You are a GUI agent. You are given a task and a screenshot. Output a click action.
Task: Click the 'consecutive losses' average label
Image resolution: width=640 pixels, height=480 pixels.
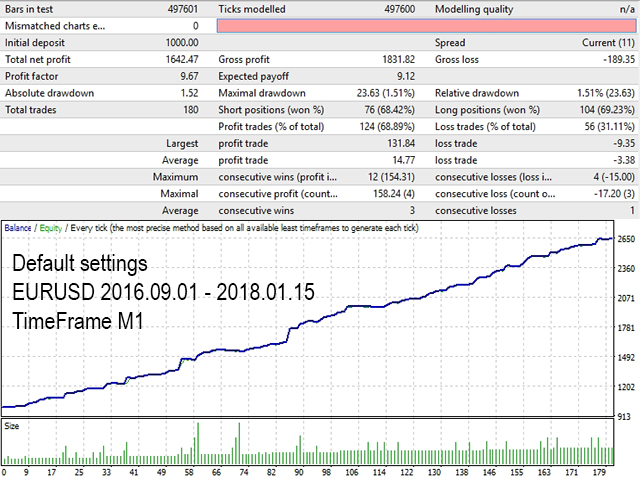[x=476, y=210]
